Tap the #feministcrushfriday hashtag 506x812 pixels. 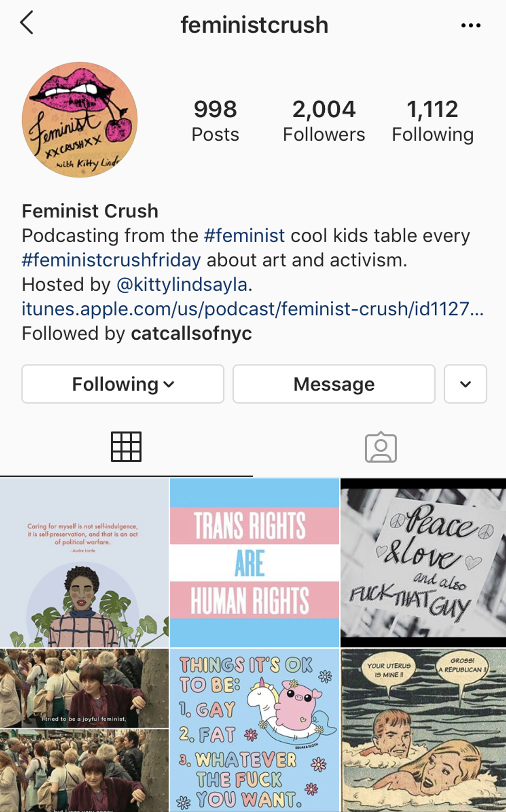tap(111, 260)
